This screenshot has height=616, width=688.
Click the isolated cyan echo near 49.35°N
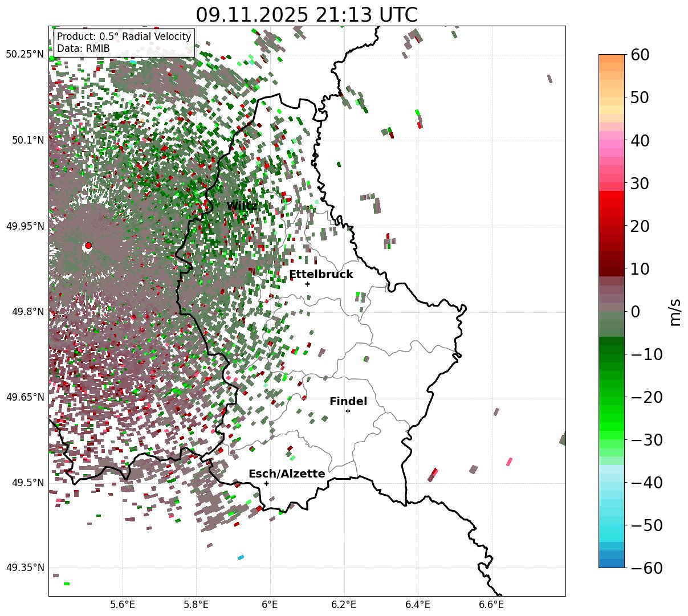pyautogui.click(x=241, y=557)
